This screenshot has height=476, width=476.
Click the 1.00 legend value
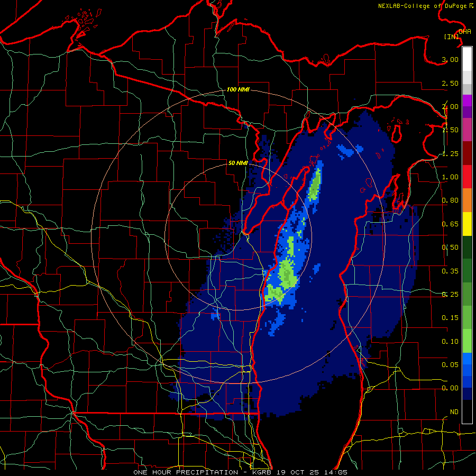pos(450,177)
